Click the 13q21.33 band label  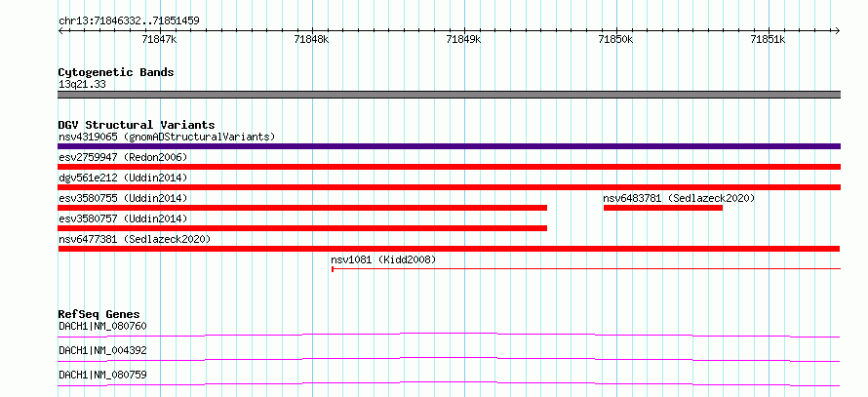click(82, 85)
